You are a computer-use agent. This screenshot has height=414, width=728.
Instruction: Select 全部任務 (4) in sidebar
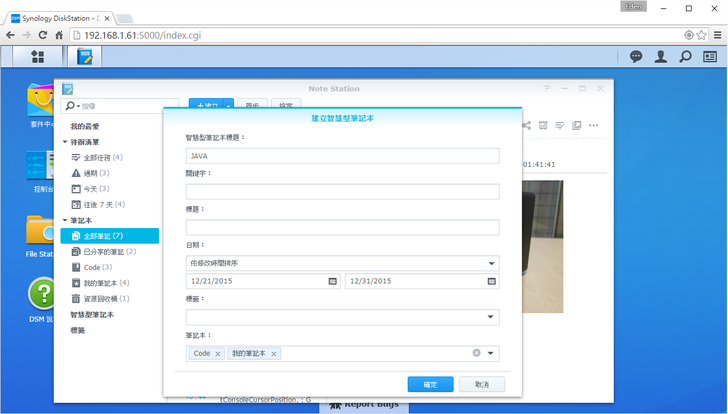click(x=103, y=157)
